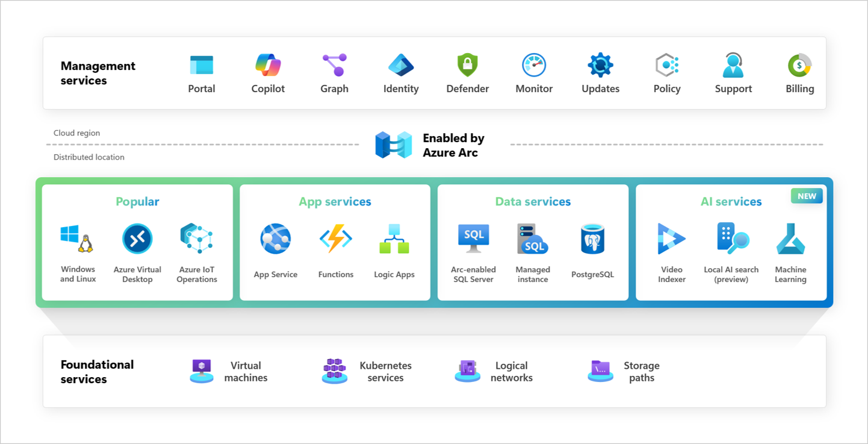Click the NEW badge on AI services
This screenshot has height=444, width=868.
pyautogui.click(x=807, y=196)
